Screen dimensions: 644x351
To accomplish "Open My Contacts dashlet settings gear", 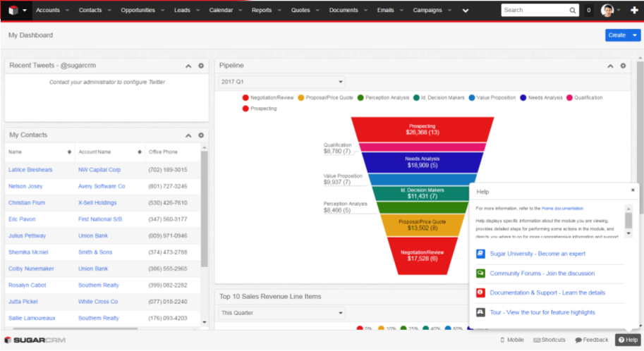I will pyautogui.click(x=201, y=135).
